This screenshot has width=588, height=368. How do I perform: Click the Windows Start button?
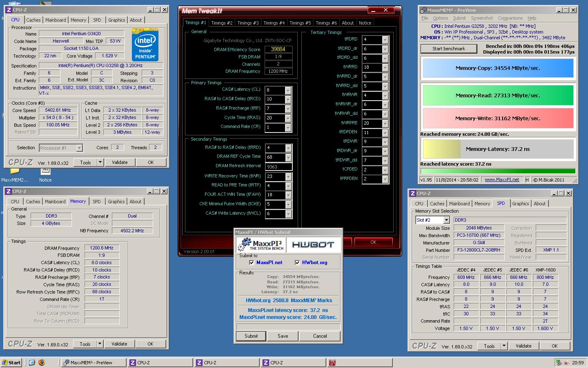pos(11,362)
